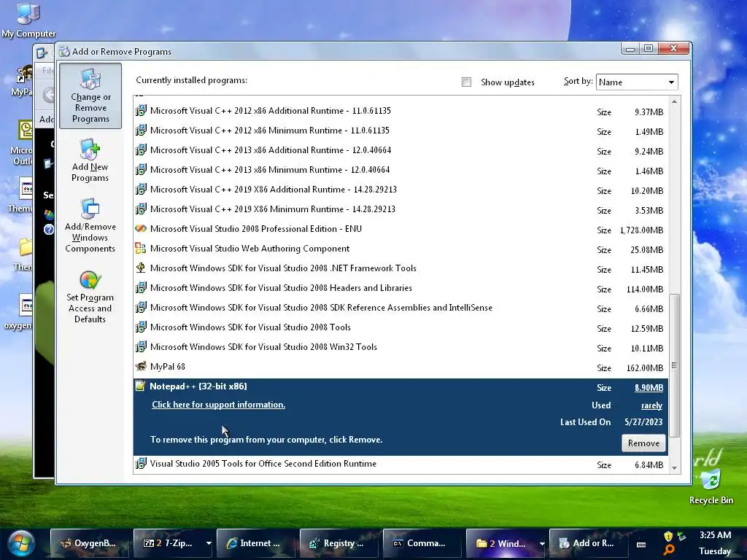The height and width of the screenshot is (560, 747).
Task: Click the Notepad++ program icon
Action: 140,386
